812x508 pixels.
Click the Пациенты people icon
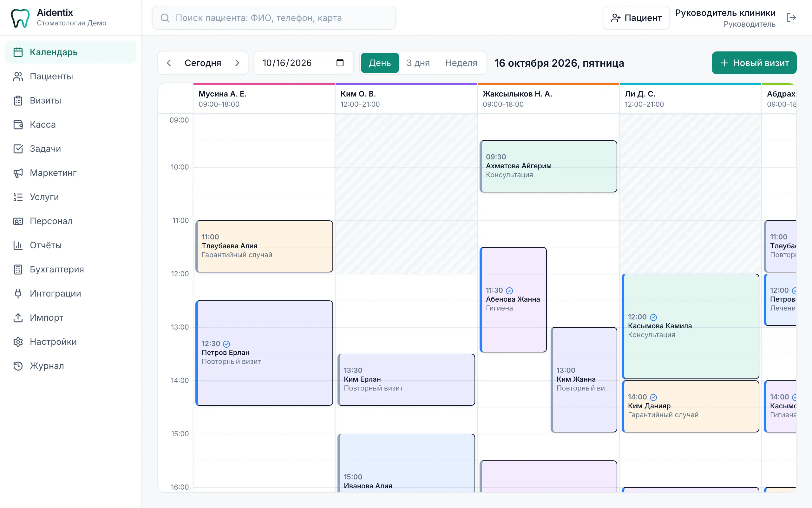18,76
